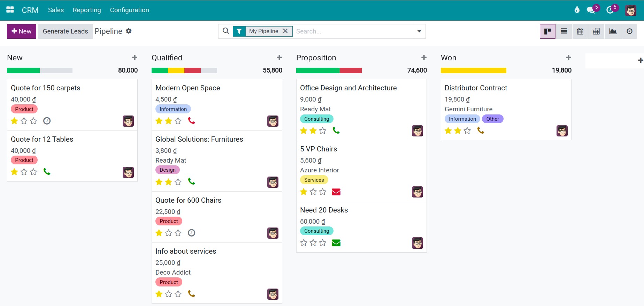Open the Reporting menu

coord(87,10)
